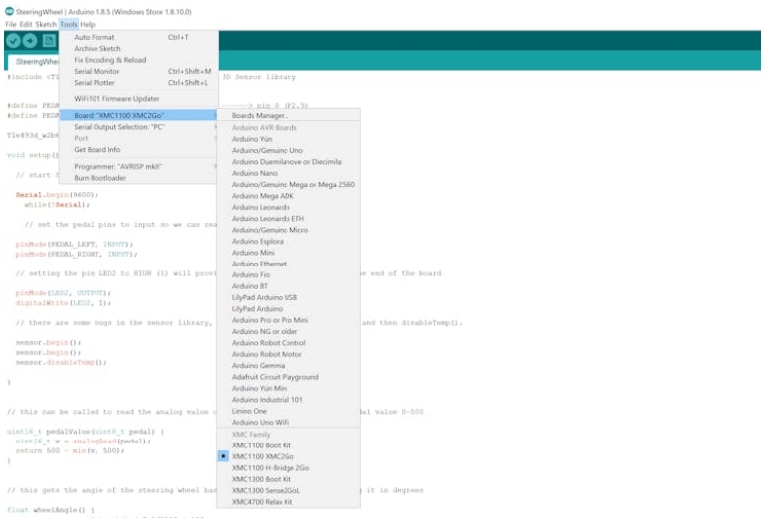
Task: Click the Upload arrow icon
Action: 31,41
